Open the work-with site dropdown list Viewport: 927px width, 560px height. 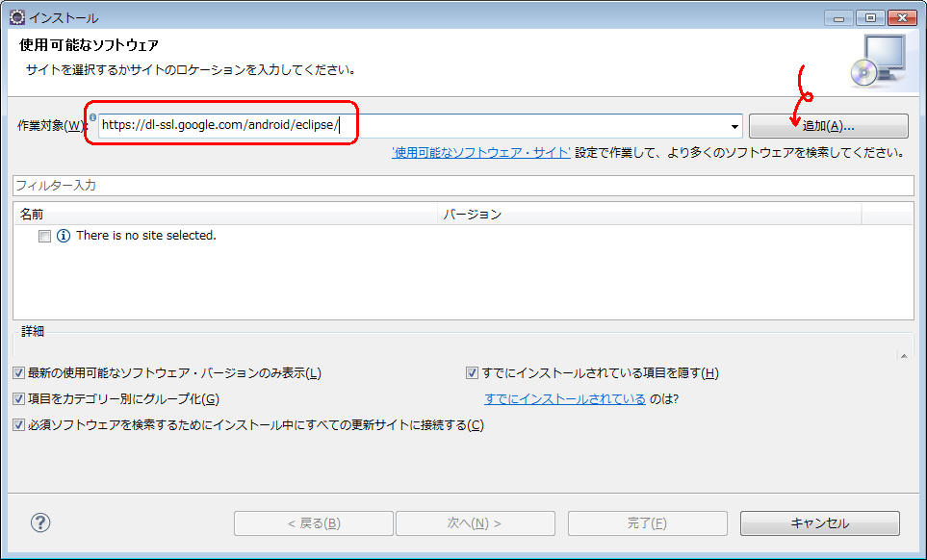point(735,126)
